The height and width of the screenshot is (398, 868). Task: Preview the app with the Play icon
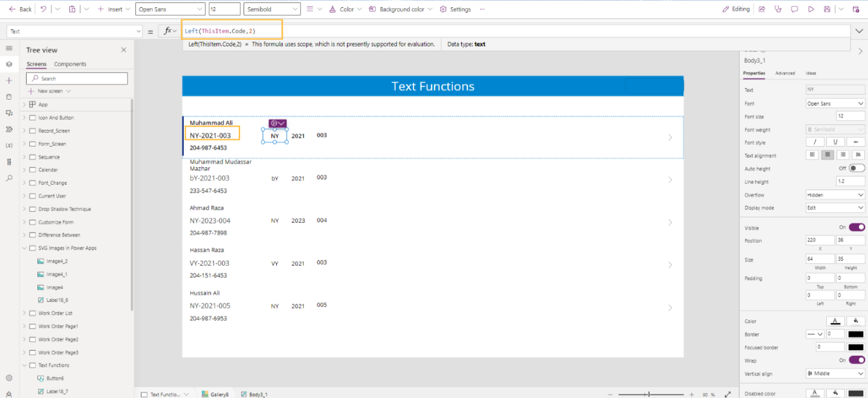click(x=812, y=8)
